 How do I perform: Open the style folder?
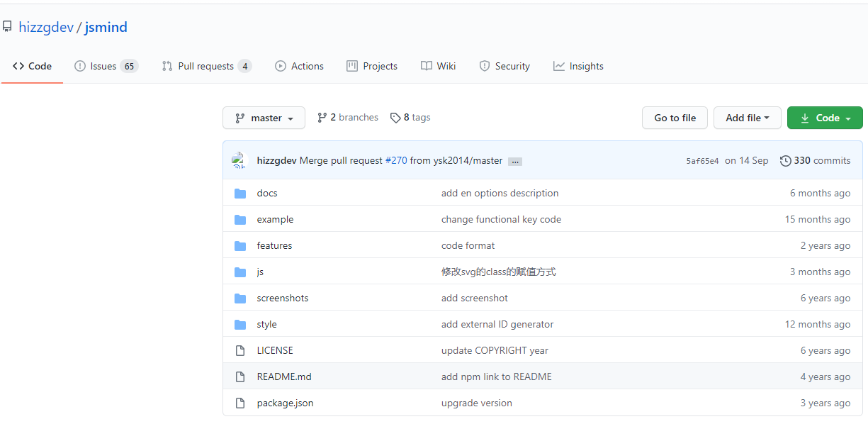pyautogui.click(x=266, y=324)
